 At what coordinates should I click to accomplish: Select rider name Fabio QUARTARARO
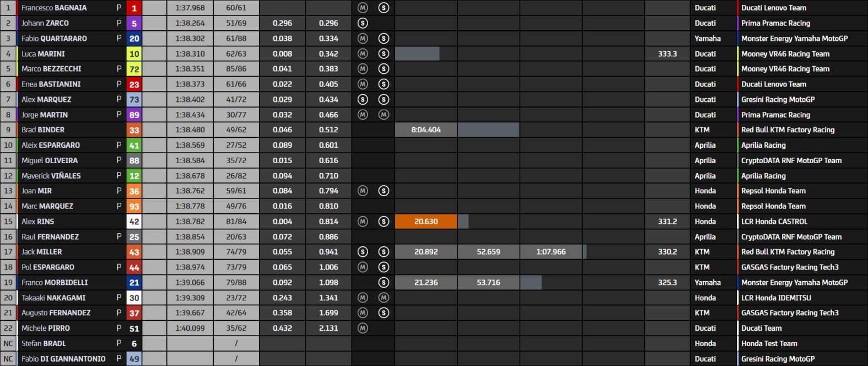[54, 39]
